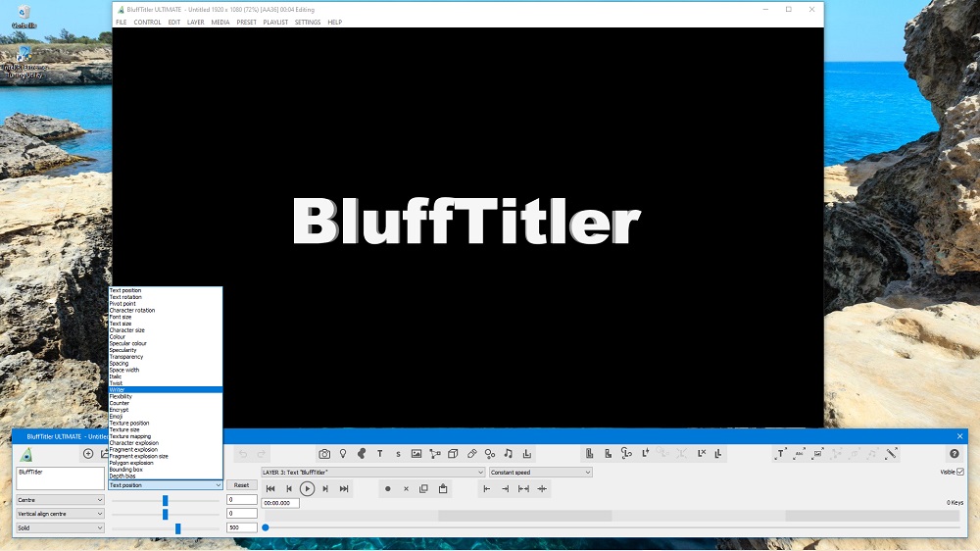Click the layer import icon after the music note
The image size is (980, 551).
point(527,454)
